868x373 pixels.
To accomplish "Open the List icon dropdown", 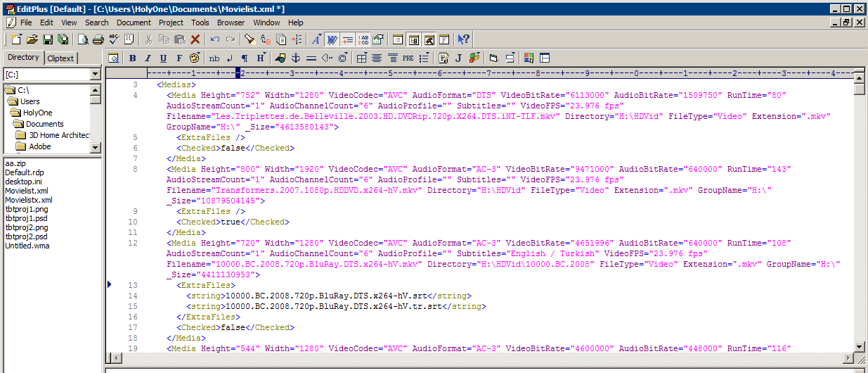I will tap(425, 58).
